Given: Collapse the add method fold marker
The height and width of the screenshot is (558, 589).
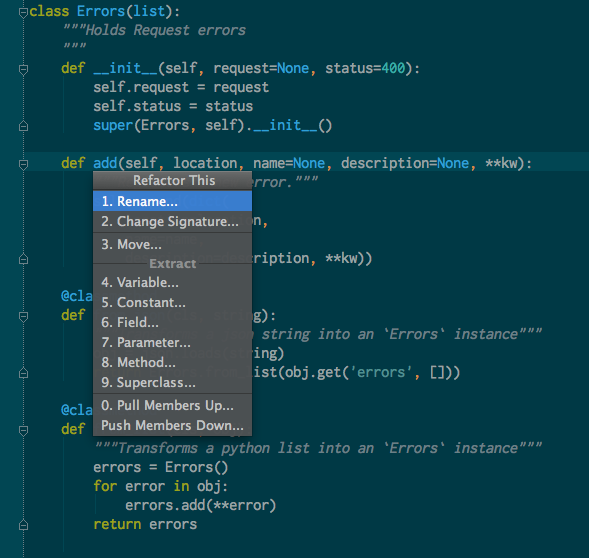Looking at the screenshot, I should 23,165.
